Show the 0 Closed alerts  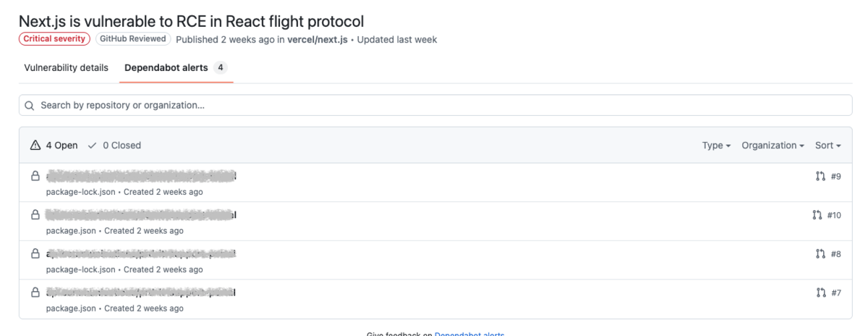click(114, 146)
